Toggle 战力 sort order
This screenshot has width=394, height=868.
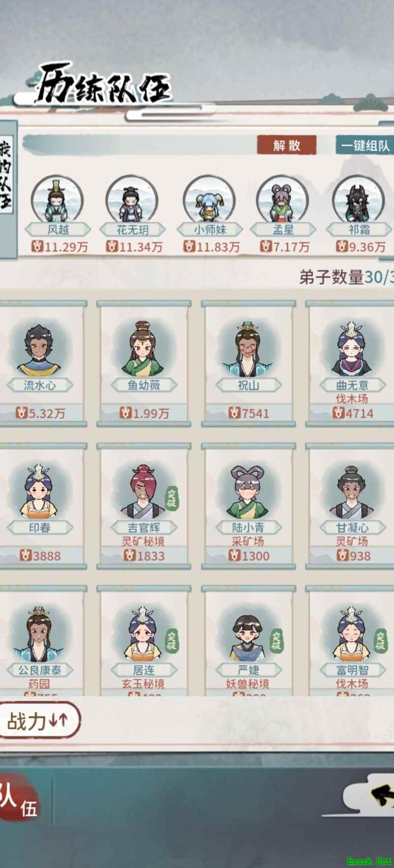(x=38, y=721)
